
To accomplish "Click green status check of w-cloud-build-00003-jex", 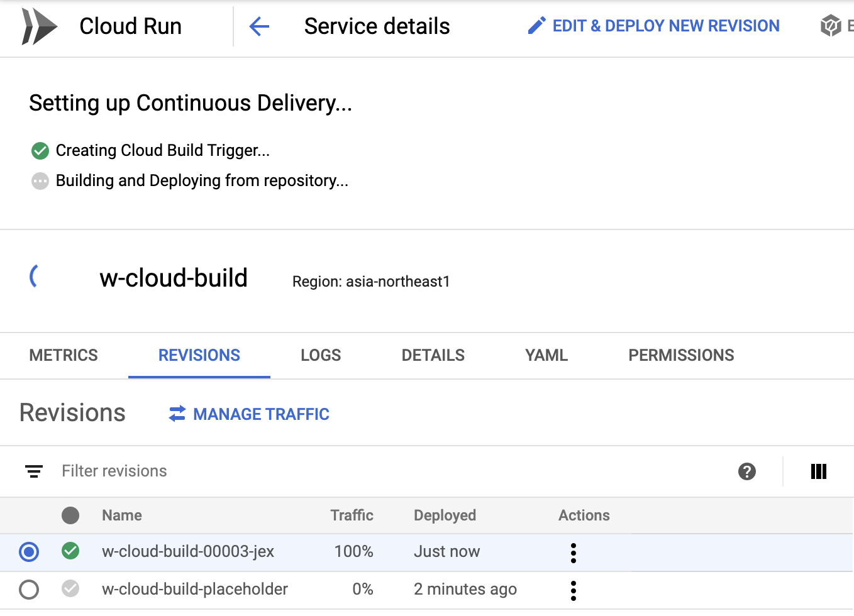I will [70, 551].
